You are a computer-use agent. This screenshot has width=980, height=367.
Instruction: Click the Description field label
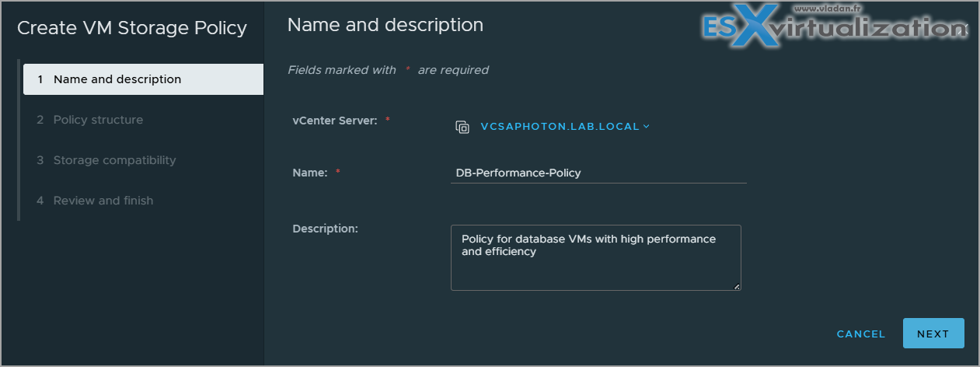[325, 229]
